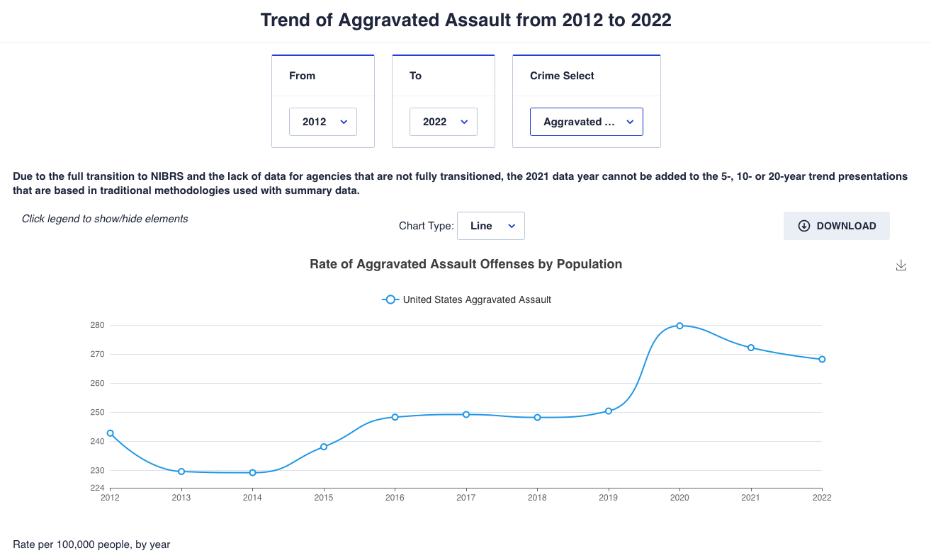931x560 pixels.
Task: Click the 2020 peak data point
Action: [679, 326]
